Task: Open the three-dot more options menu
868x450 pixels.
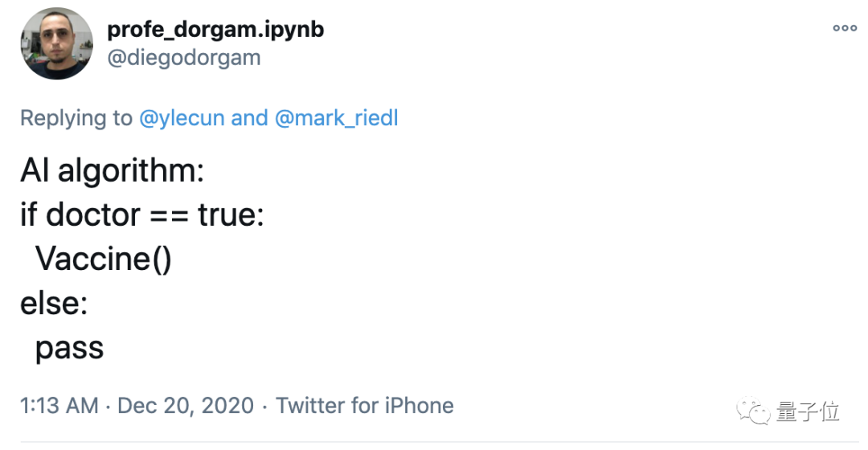Action: pos(845,27)
